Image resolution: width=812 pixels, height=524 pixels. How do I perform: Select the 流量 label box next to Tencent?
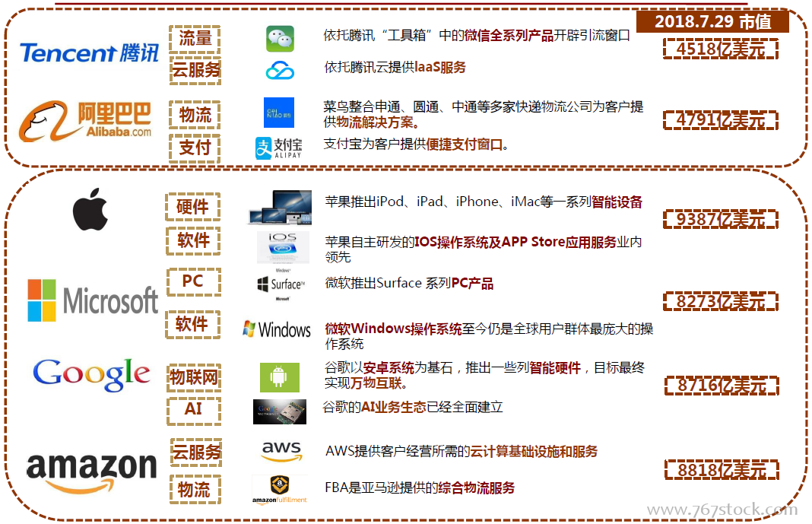tap(195, 38)
